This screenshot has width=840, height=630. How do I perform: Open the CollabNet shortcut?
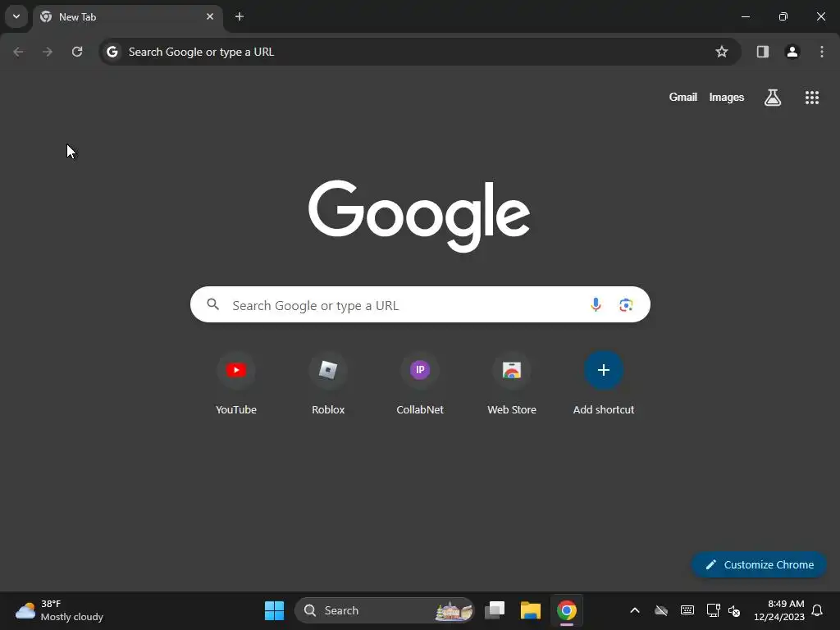[420, 384]
